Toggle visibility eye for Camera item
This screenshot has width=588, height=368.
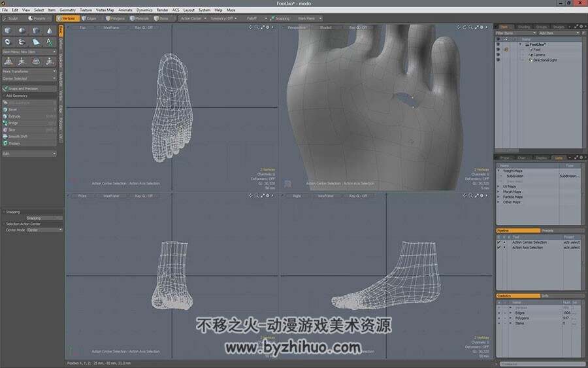point(498,55)
